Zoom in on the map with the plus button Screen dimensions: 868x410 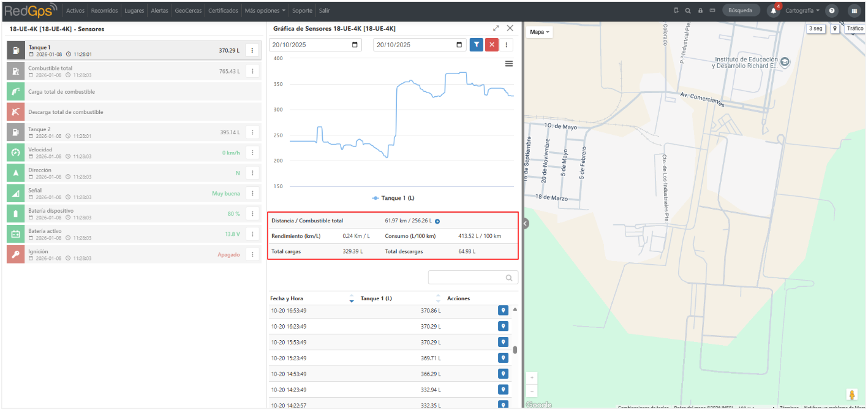coord(532,378)
